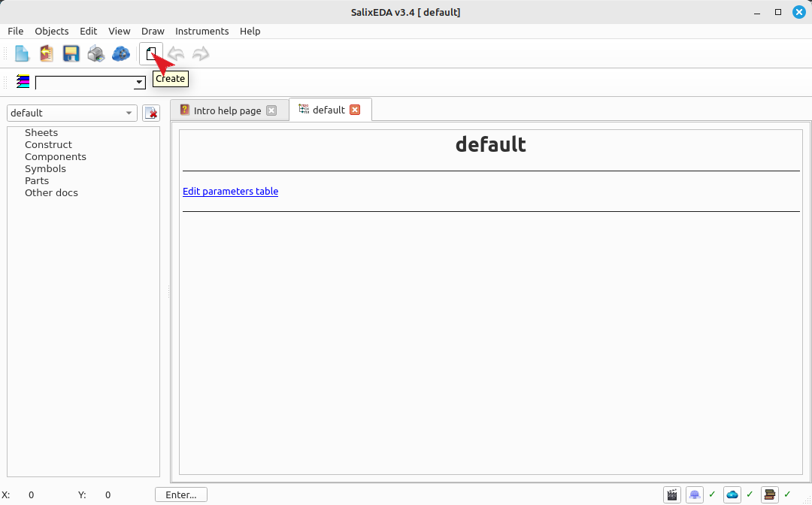Print using the printer toolbar icon

[95, 54]
